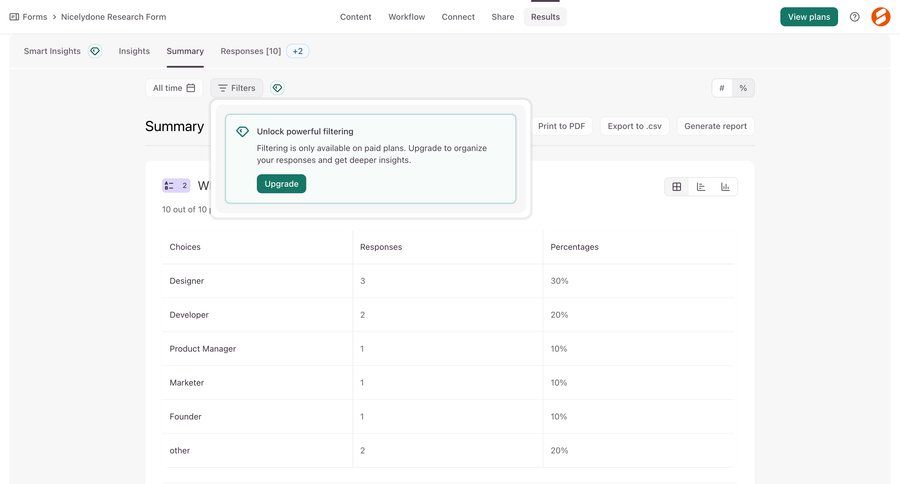This screenshot has height=484, width=900.
Task: Open the help question mark icon
Action: tap(855, 17)
